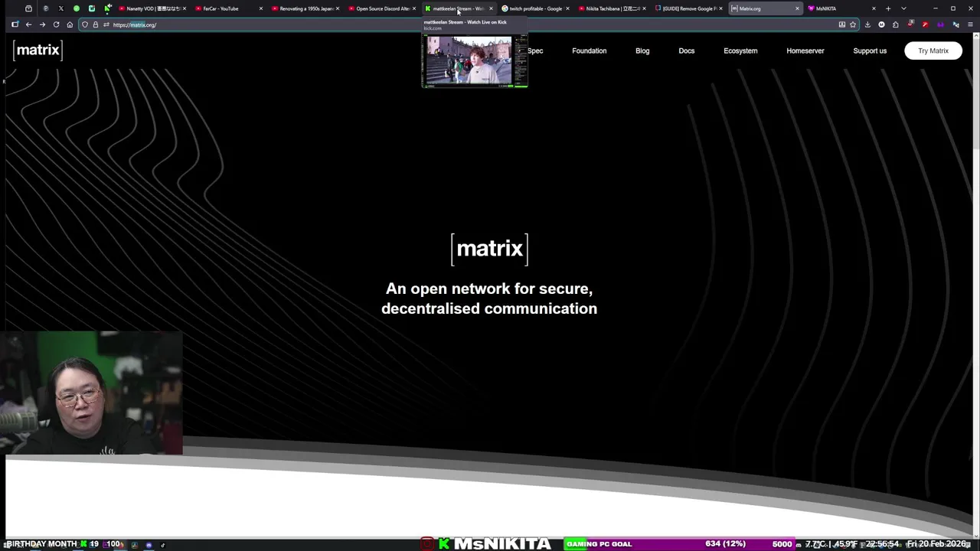
Task: Click the purple extension icon
Action: 940,24
